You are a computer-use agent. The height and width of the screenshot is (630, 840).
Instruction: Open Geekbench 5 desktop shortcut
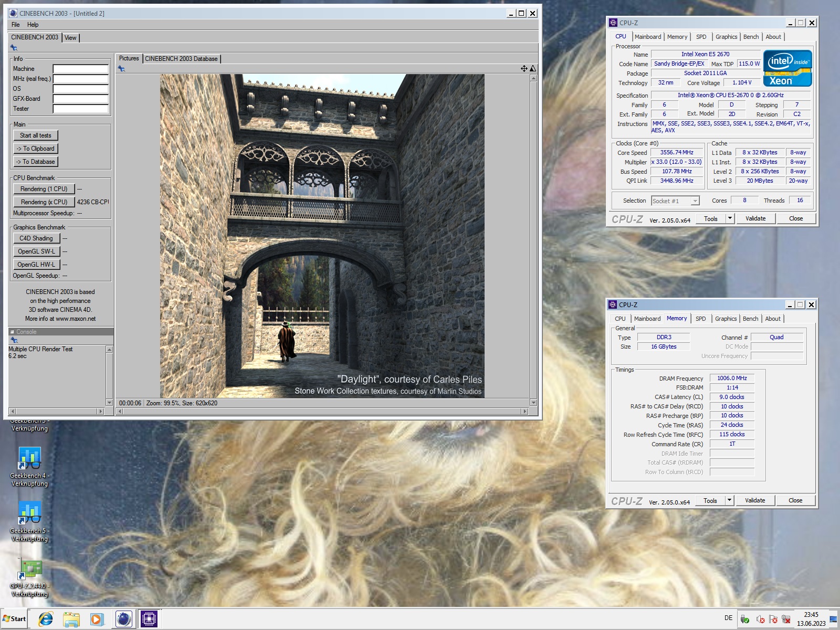tap(29, 522)
